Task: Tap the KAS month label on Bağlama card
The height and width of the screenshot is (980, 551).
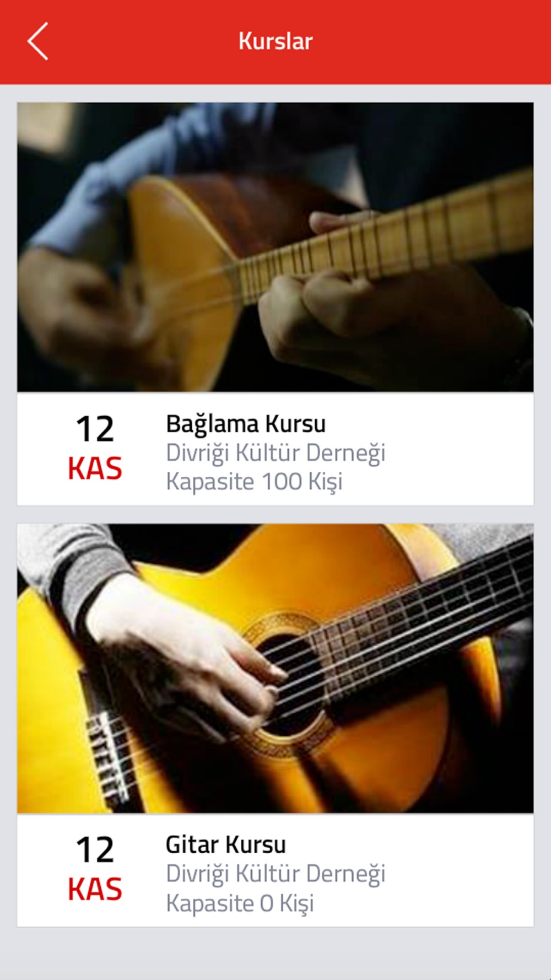Action: 95,469
